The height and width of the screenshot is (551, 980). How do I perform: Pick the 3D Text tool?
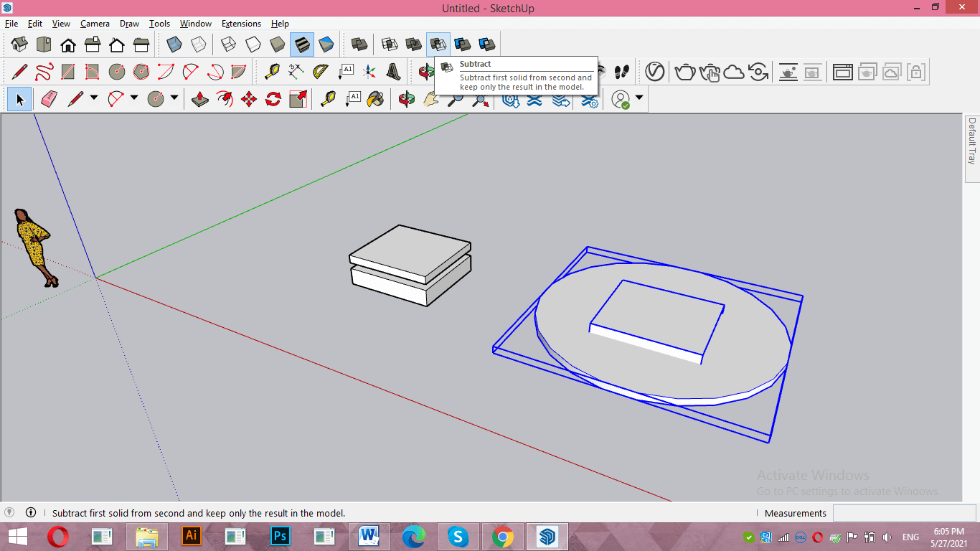(x=393, y=72)
